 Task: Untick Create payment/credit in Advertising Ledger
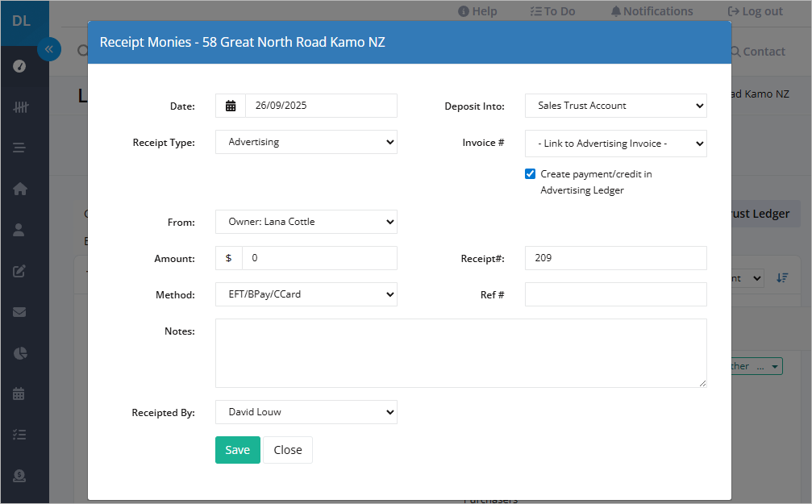(530, 173)
